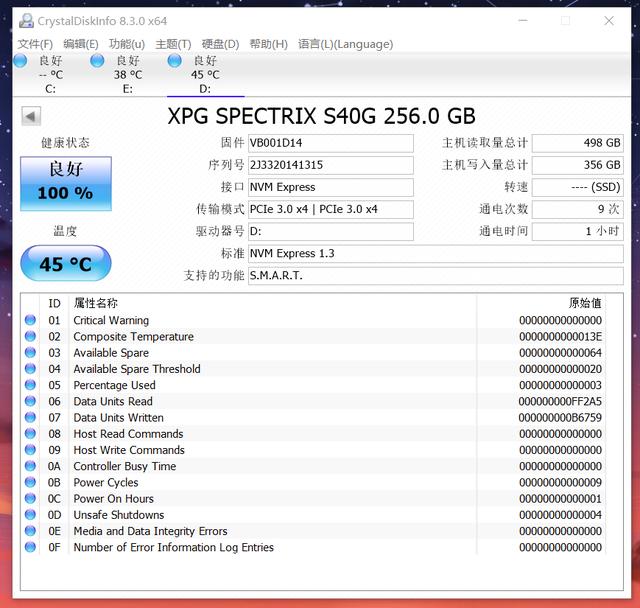
Task: Click status dot for Unsafe Shutdowns row
Action: [30, 515]
